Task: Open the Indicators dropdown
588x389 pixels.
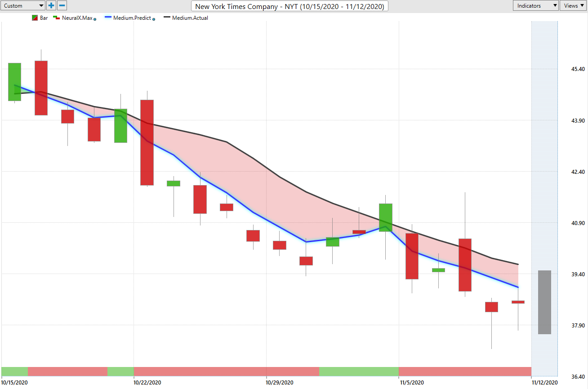Action: tap(536, 6)
